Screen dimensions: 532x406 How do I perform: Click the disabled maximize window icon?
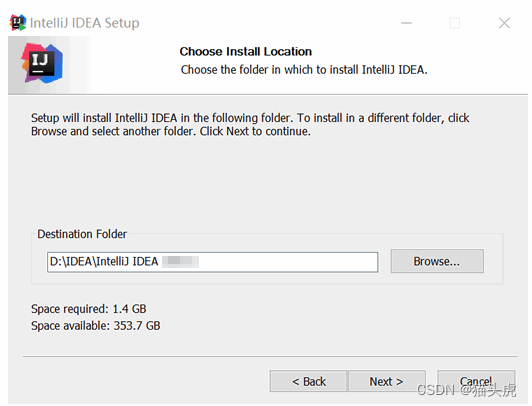click(454, 23)
